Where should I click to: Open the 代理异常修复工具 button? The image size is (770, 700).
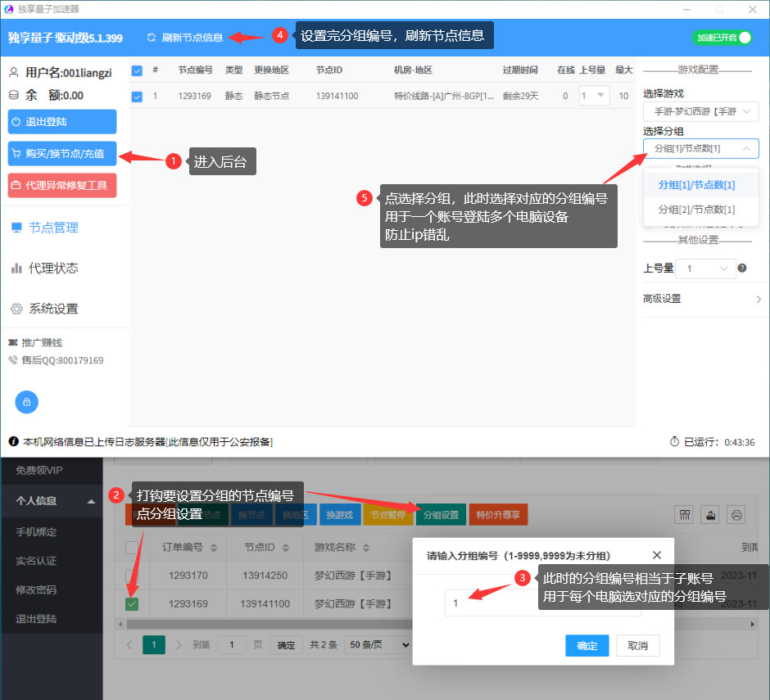(62, 186)
